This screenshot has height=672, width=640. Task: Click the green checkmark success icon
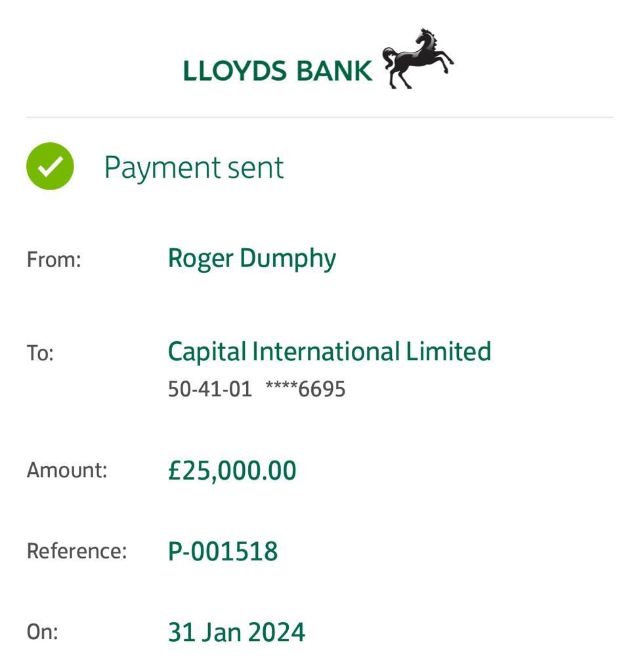click(x=50, y=166)
